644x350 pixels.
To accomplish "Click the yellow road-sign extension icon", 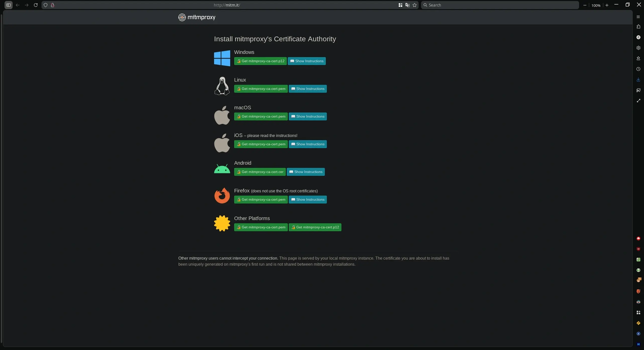I will click(x=638, y=323).
